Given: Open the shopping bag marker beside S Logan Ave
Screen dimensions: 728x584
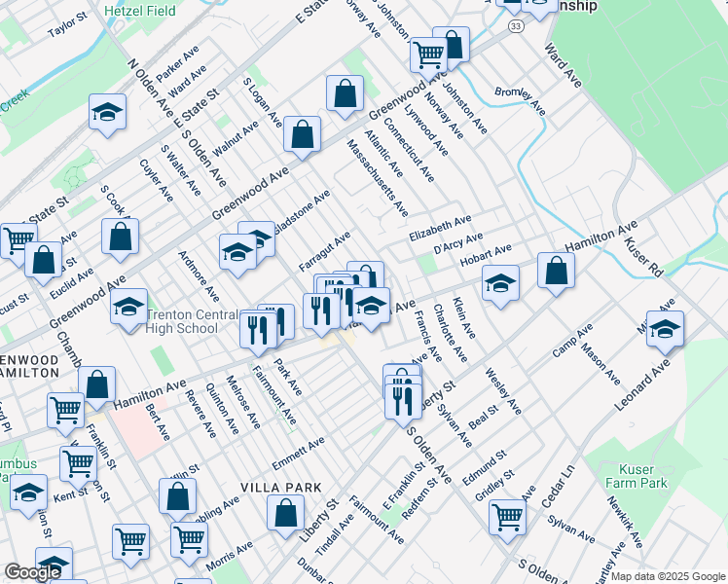Looking at the screenshot, I should [303, 136].
